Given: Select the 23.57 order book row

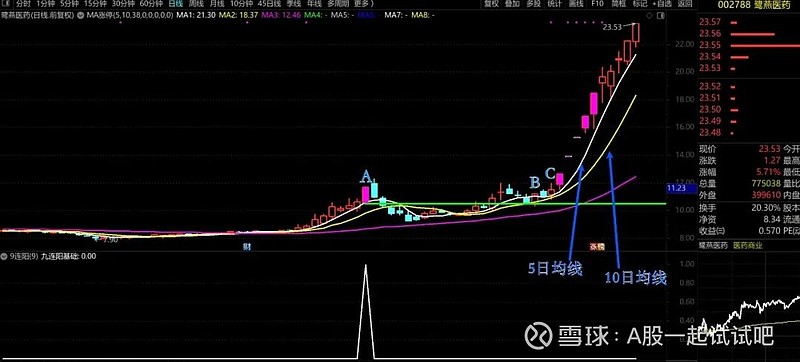Looking at the screenshot, I should tap(748, 22).
